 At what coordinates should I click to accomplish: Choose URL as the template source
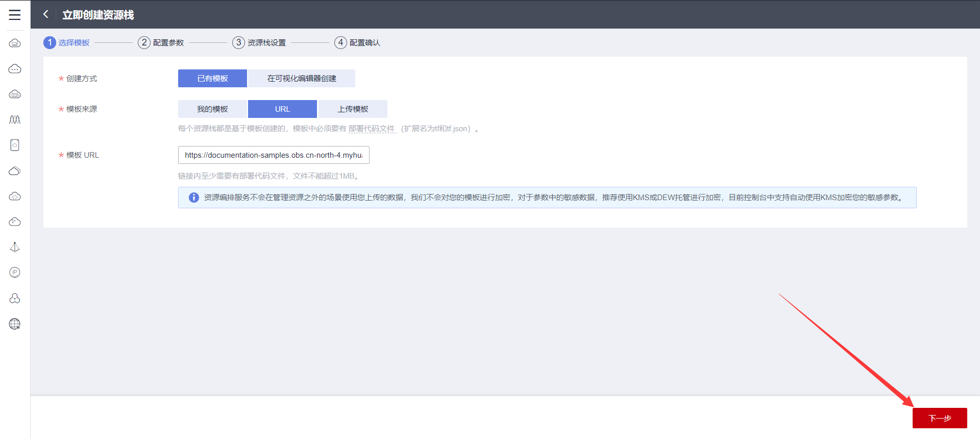(x=282, y=109)
